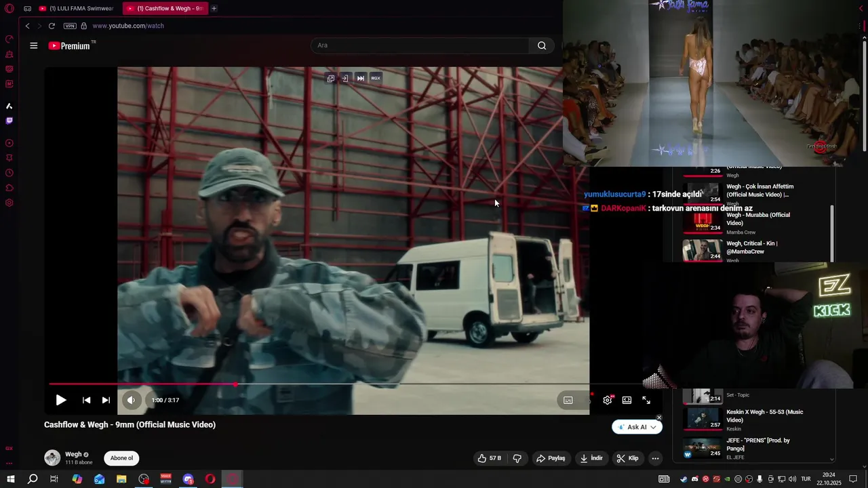Open Wegh channel avatar

52,457
